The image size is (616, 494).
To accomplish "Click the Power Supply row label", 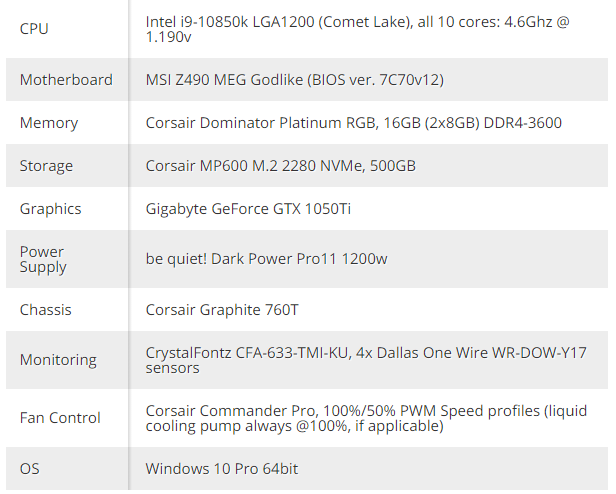I will click(43, 259).
